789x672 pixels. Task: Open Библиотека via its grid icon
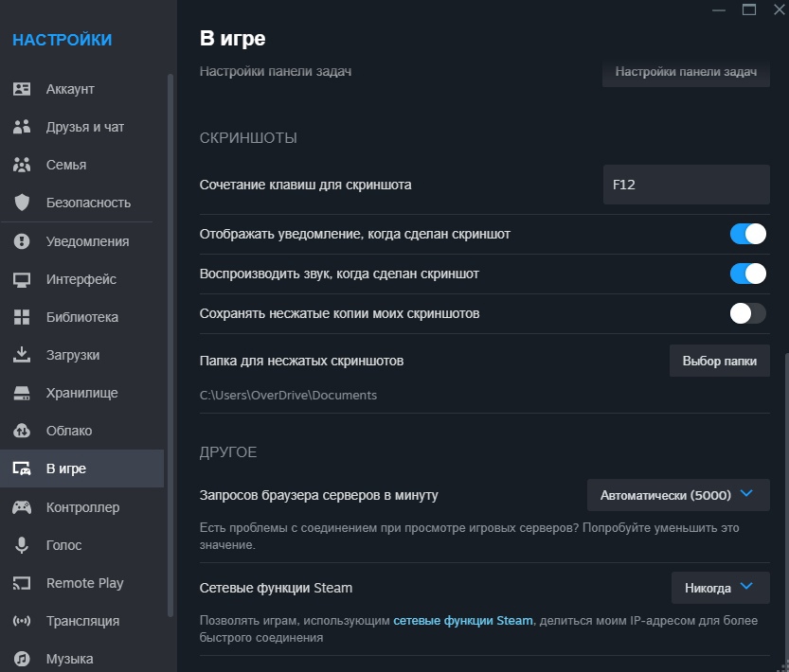(x=22, y=317)
